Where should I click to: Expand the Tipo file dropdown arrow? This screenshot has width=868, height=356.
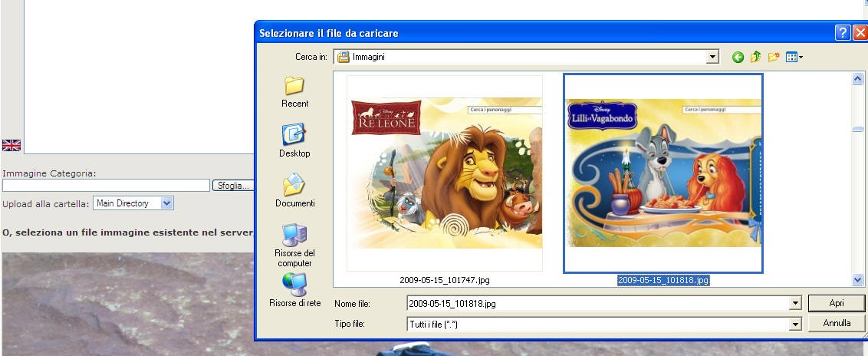pyautogui.click(x=795, y=325)
